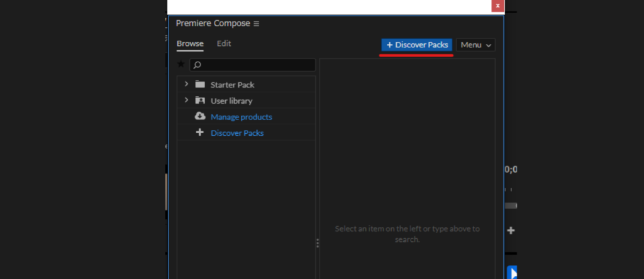Open the Manage products link
Viewport: 644px width, 279px height.
[x=241, y=117]
